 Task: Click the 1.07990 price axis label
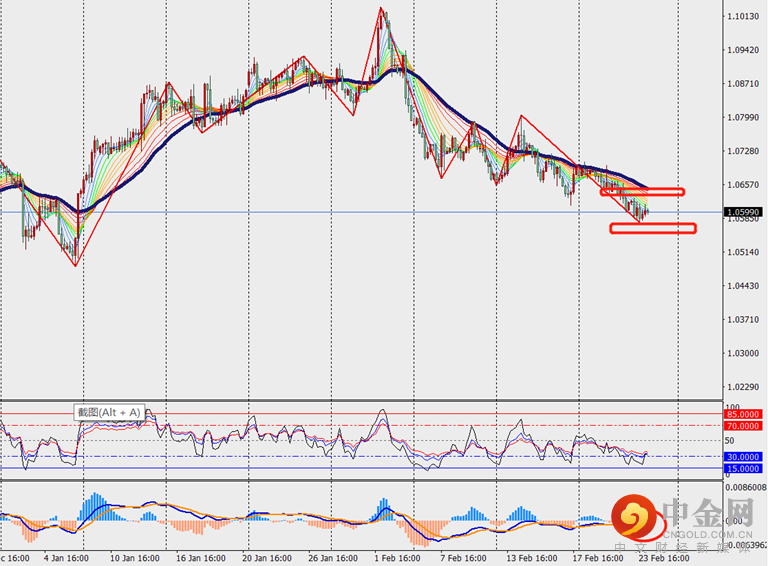(742, 118)
